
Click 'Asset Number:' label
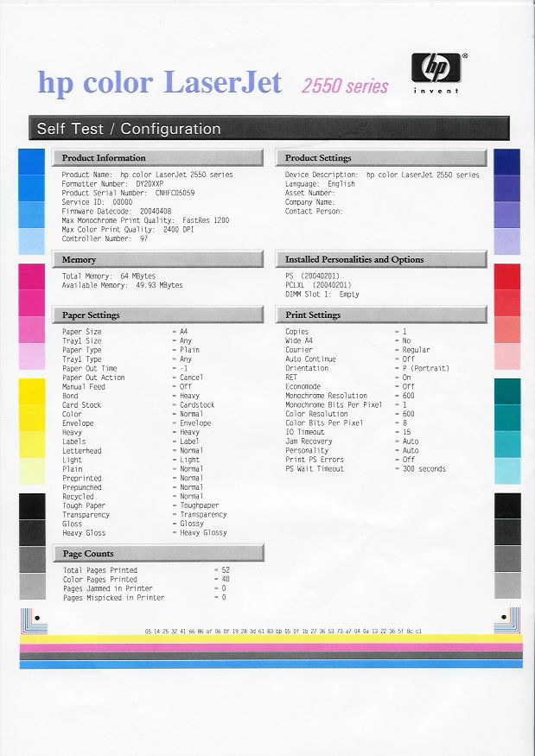[x=309, y=193]
